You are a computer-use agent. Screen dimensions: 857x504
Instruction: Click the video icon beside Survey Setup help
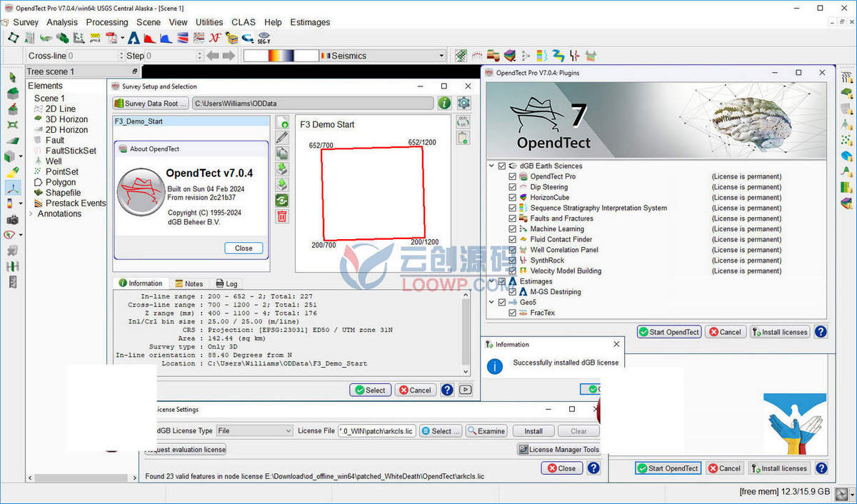(x=466, y=390)
